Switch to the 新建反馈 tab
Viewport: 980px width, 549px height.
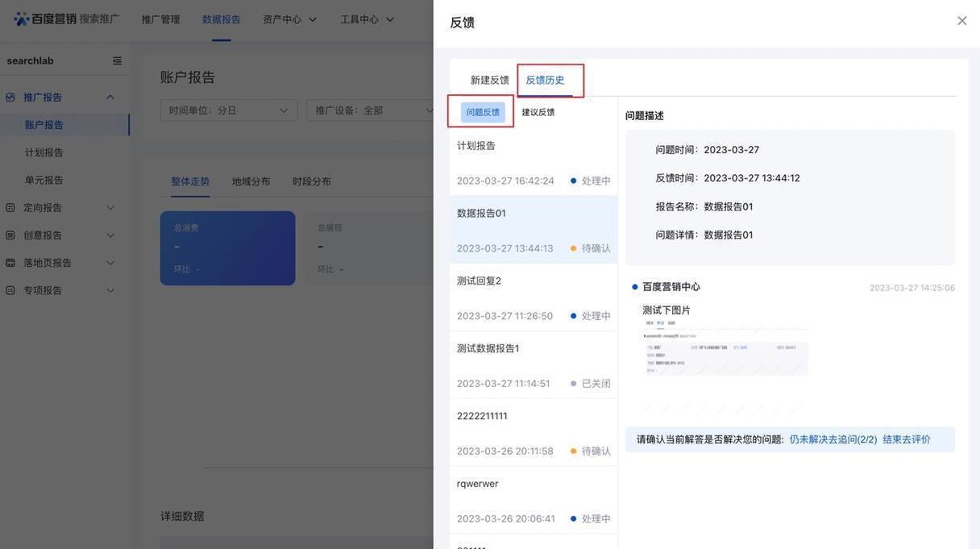point(489,80)
